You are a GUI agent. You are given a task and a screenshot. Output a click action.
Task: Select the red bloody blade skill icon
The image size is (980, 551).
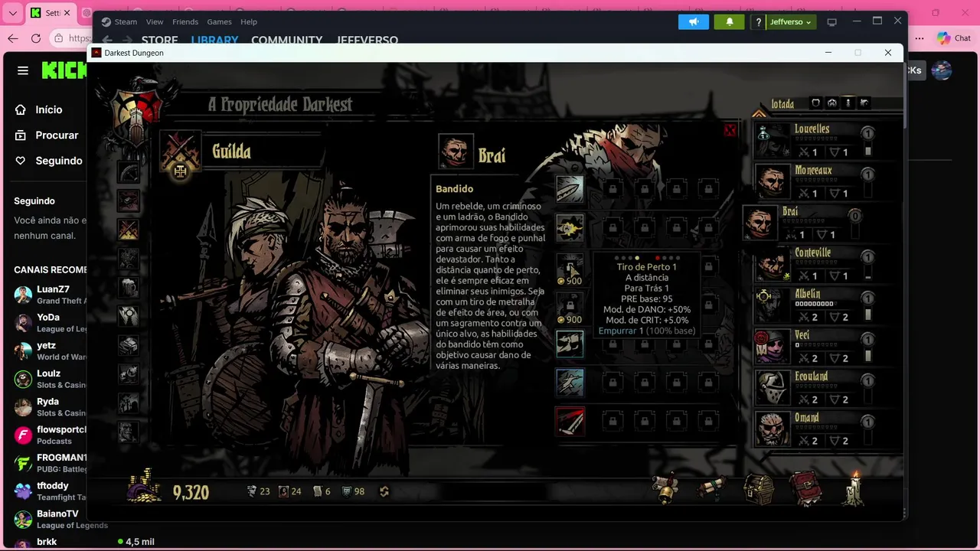[x=570, y=421]
